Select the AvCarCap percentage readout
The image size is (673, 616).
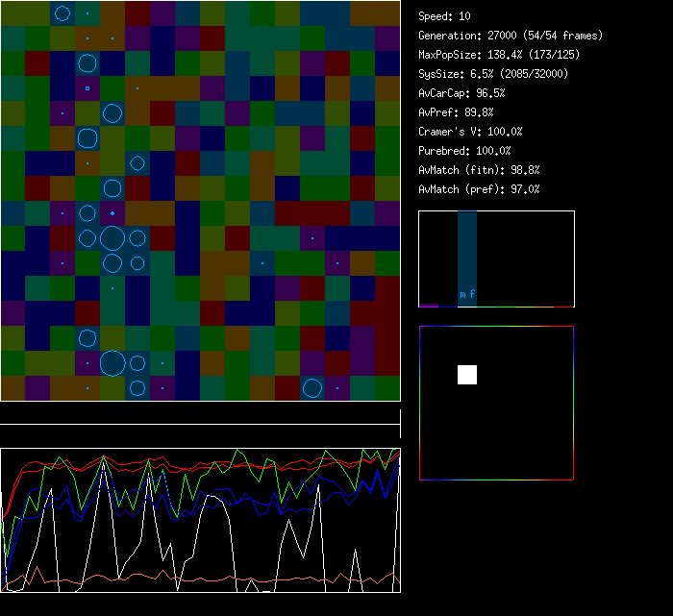(461, 93)
